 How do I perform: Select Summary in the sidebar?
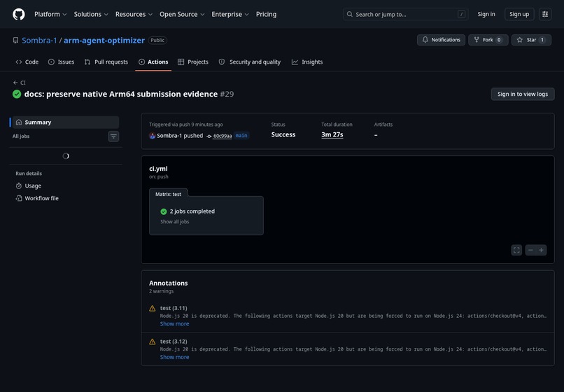66,122
